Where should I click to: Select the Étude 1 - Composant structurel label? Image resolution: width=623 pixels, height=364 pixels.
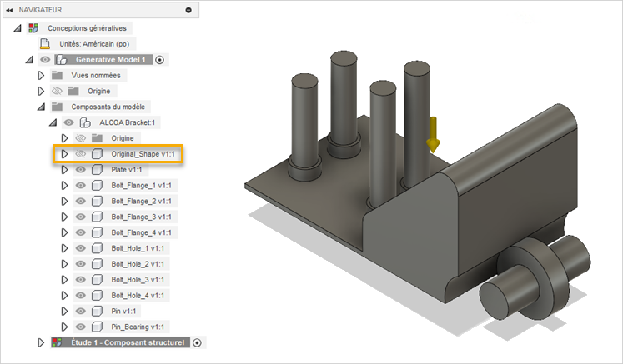[x=128, y=342]
